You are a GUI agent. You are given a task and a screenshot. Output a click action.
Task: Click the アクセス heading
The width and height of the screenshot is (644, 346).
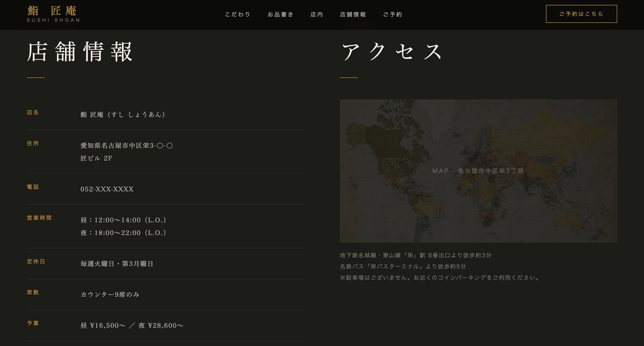tap(392, 52)
